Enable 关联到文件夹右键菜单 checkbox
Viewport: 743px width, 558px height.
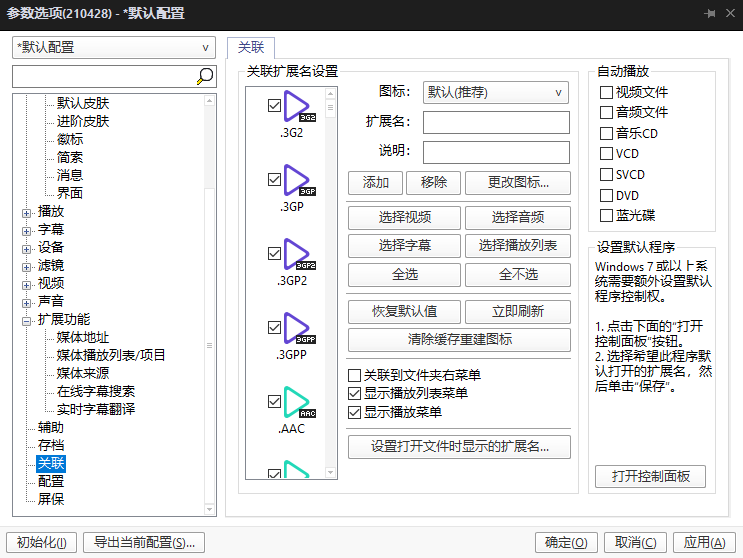pyautogui.click(x=354, y=375)
